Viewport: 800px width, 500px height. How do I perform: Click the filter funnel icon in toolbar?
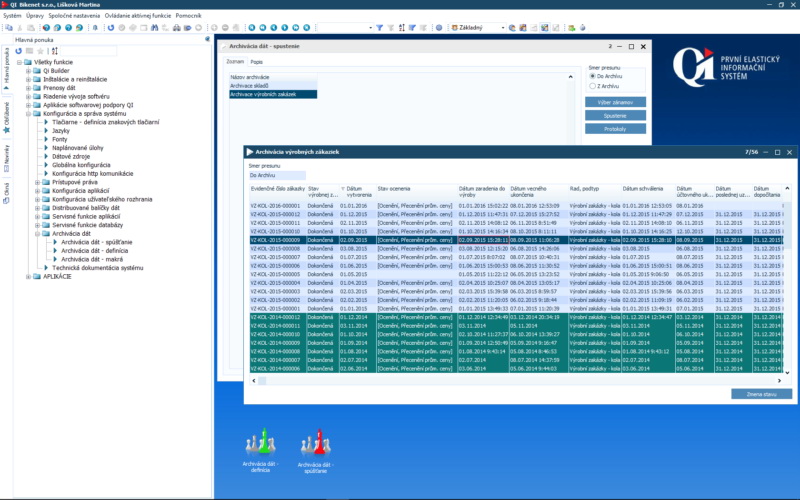[380, 28]
